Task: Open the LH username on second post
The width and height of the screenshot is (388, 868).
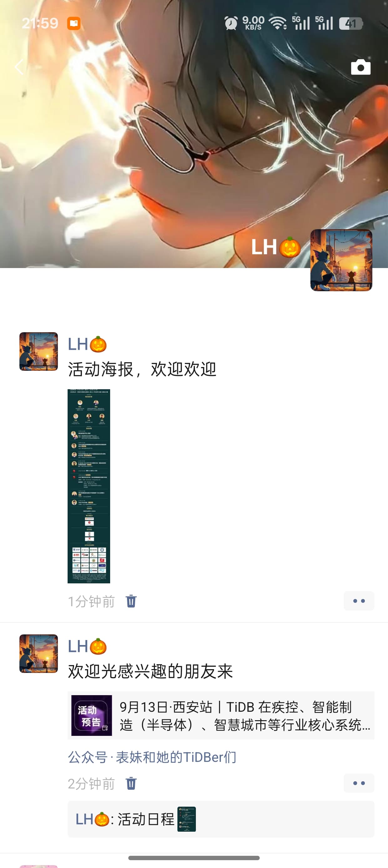Action: 87,647
